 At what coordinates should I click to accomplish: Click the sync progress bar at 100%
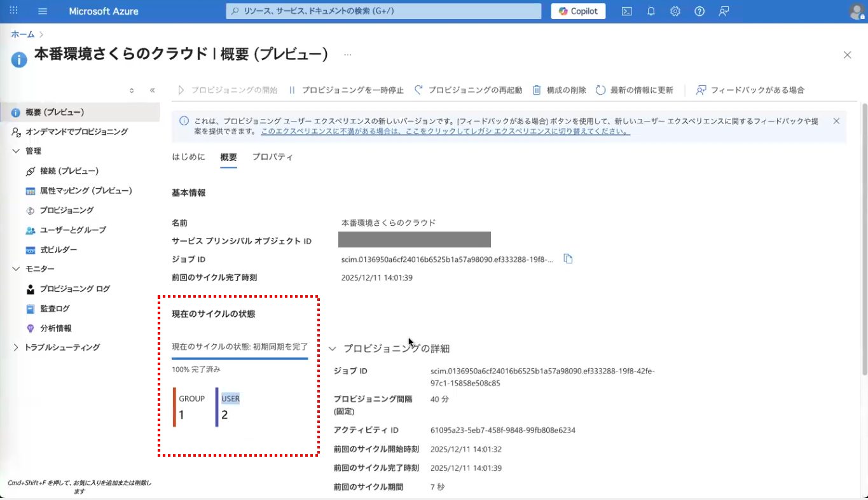[240, 359]
